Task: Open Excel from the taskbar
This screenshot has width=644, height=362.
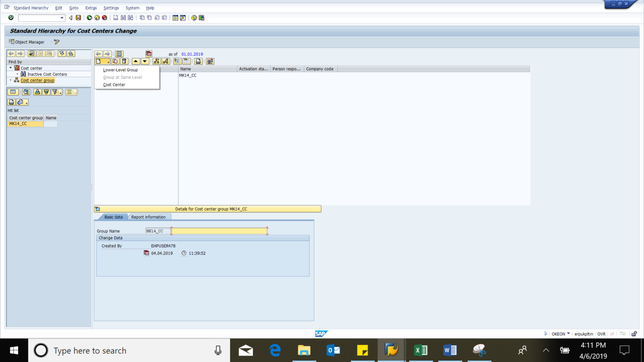Action: tap(421, 350)
